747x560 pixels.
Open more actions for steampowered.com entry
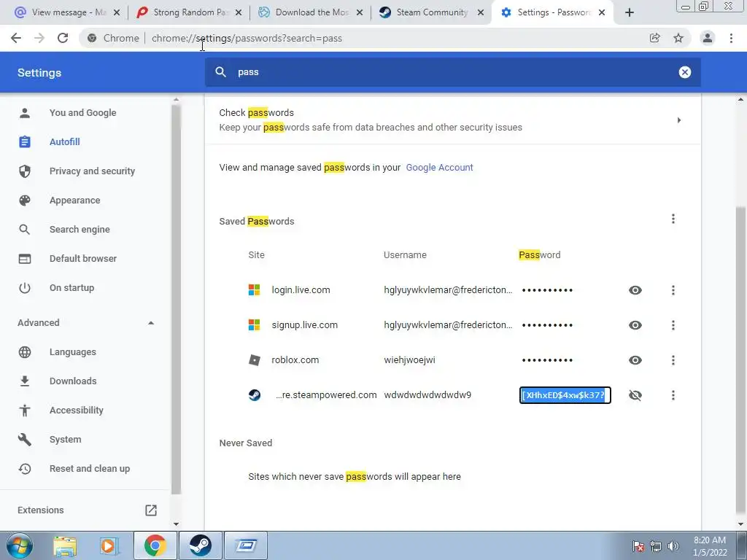[x=673, y=395]
